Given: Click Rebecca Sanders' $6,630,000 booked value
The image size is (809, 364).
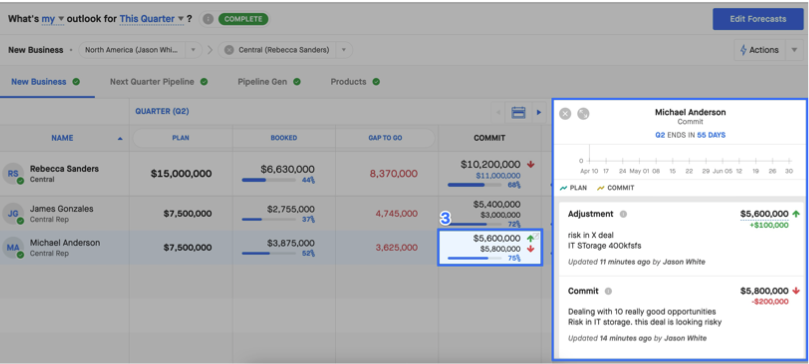Looking at the screenshot, I should (x=287, y=169).
